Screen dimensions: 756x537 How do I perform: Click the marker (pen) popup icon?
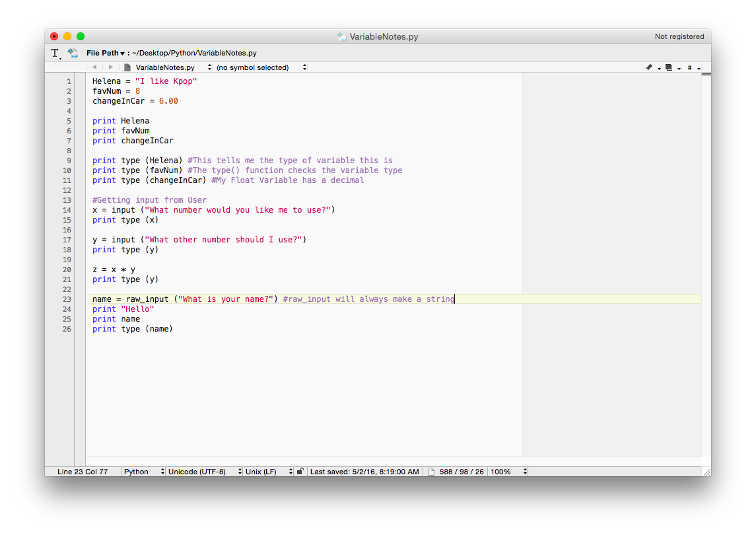(652, 67)
